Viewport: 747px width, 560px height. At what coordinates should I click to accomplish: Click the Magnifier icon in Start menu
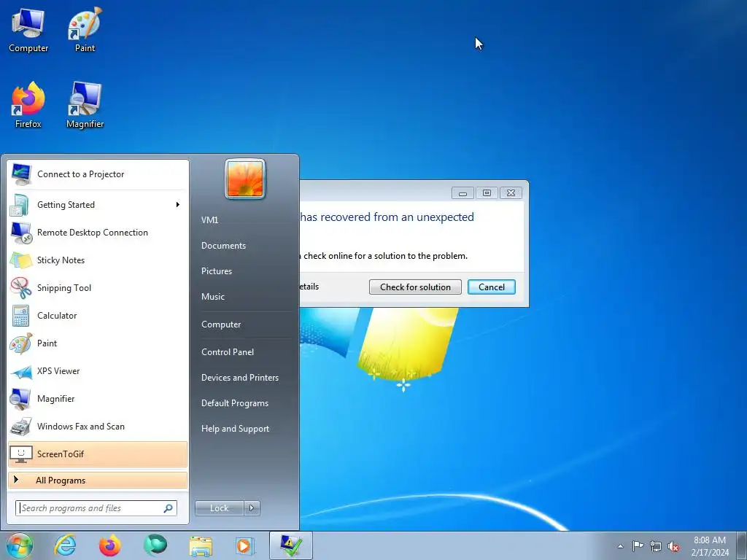(x=21, y=399)
